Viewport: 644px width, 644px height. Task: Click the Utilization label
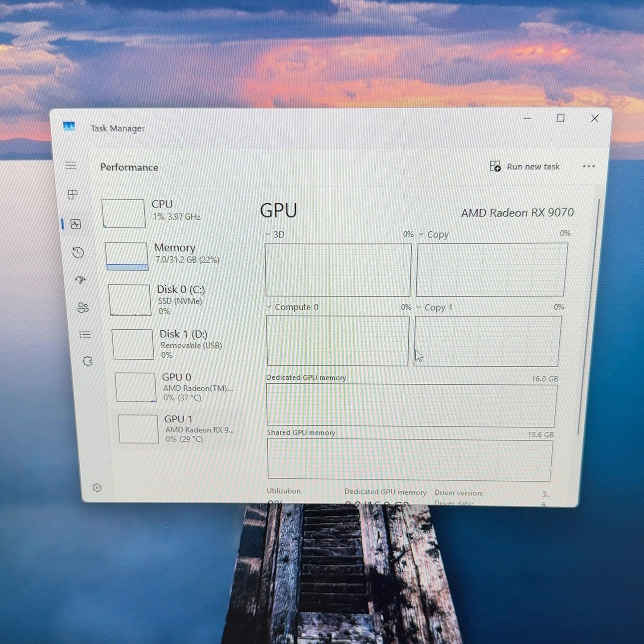[x=283, y=491]
